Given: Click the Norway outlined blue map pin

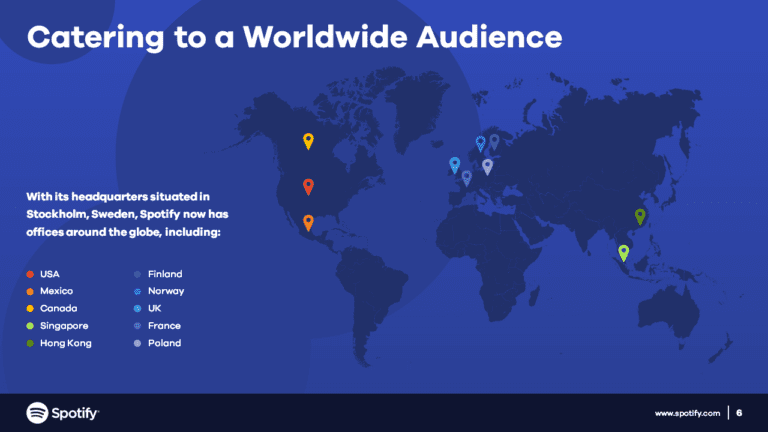Looking at the screenshot, I should pos(480,144).
